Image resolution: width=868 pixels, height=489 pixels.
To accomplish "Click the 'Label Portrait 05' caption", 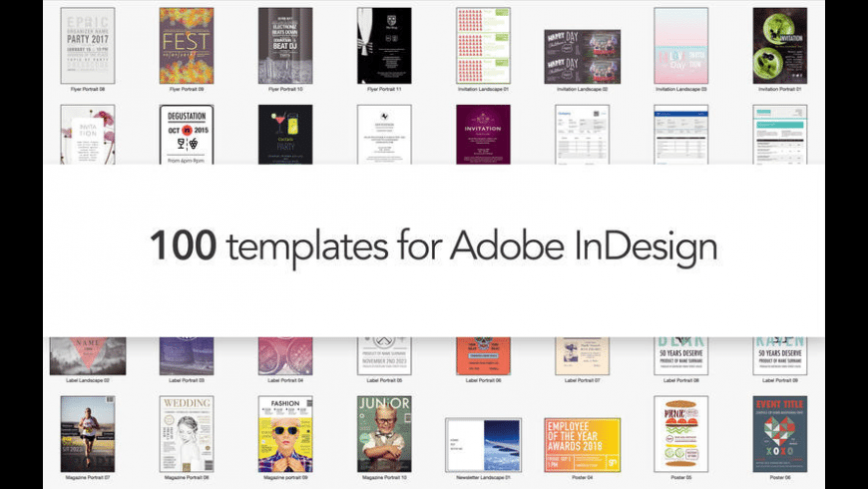I will pyautogui.click(x=384, y=380).
